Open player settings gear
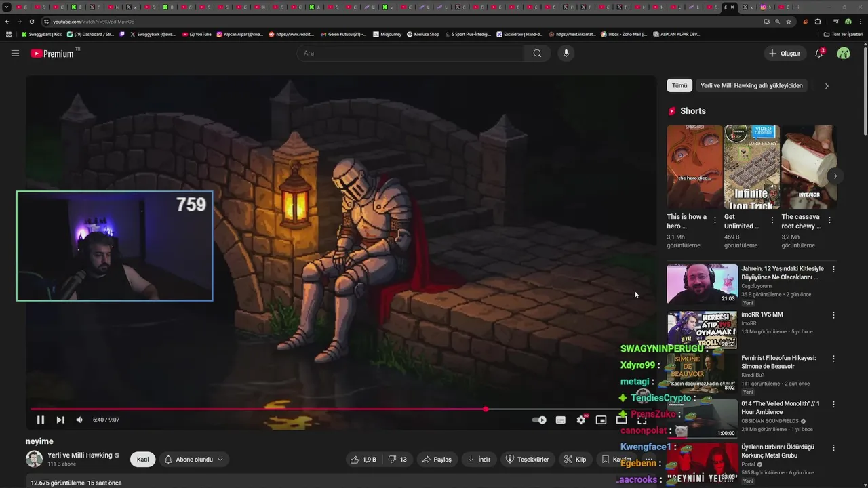This screenshot has height=488, width=868. 581,420
